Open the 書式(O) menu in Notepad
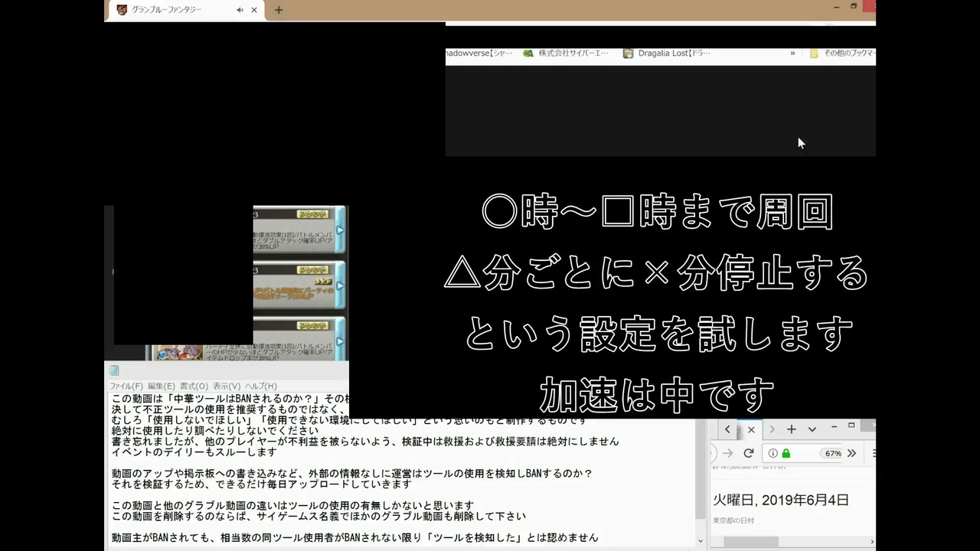The image size is (980, 551). click(194, 386)
